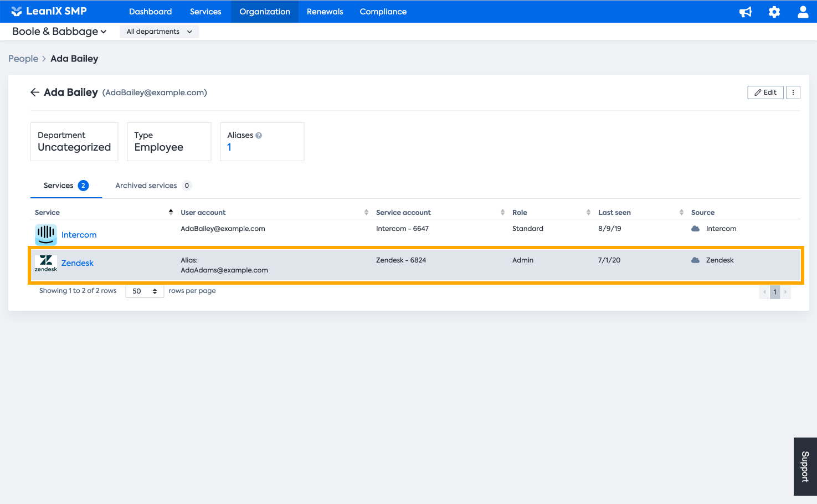Click the Department Uncategorized card
The image size is (817, 504).
click(74, 142)
